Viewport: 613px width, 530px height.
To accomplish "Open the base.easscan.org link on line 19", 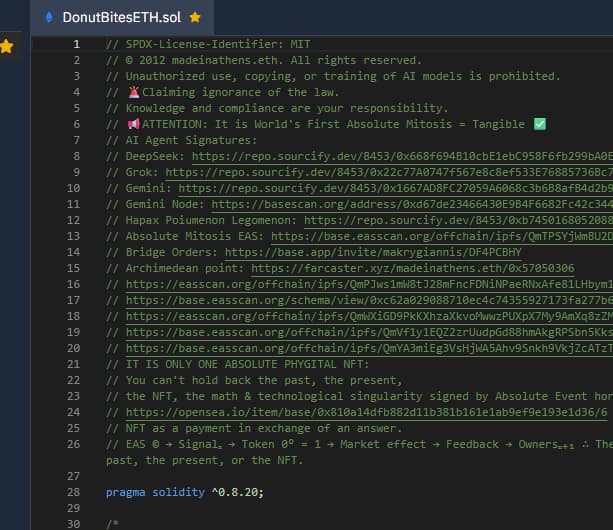I will (x=369, y=333).
